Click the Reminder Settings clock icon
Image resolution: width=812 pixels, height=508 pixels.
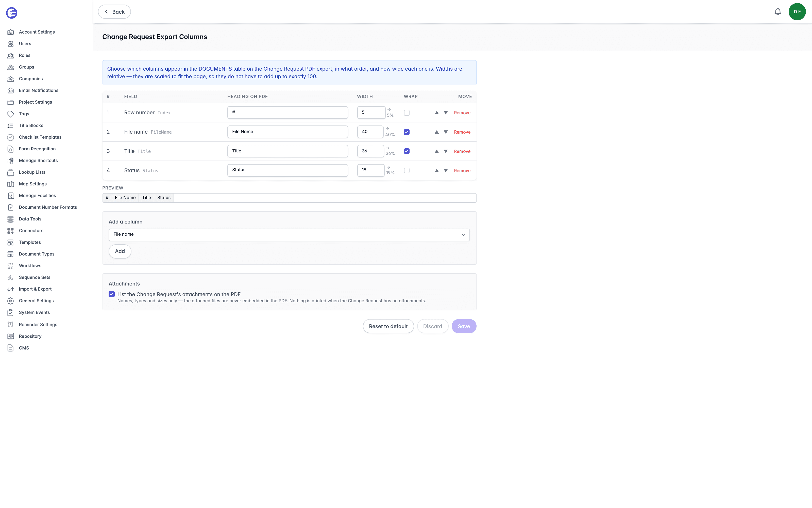11,325
